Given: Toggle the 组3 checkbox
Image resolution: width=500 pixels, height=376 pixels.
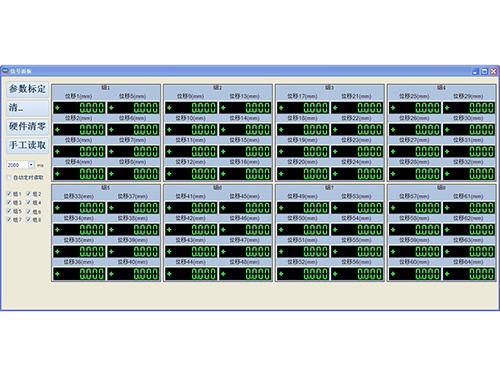Looking at the screenshot, I should [9, 202].
